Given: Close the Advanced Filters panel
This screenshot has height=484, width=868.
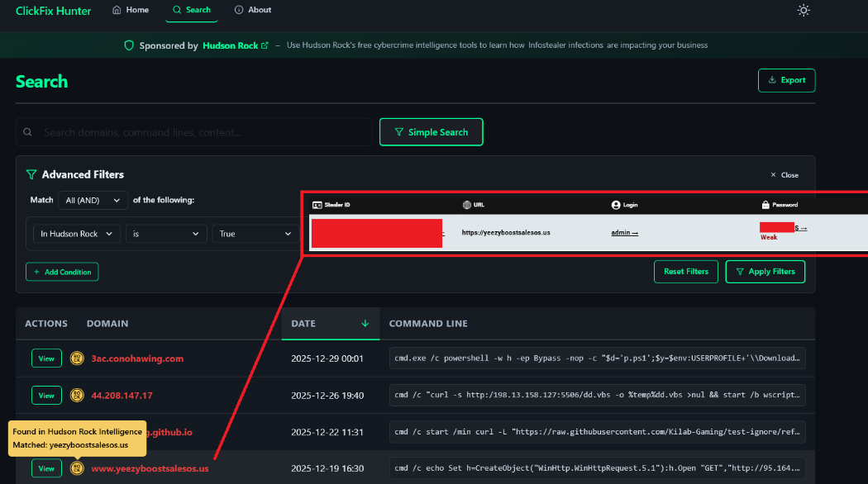Looking at the screenshot, I should pyautogui.click(x=785, y=175).
